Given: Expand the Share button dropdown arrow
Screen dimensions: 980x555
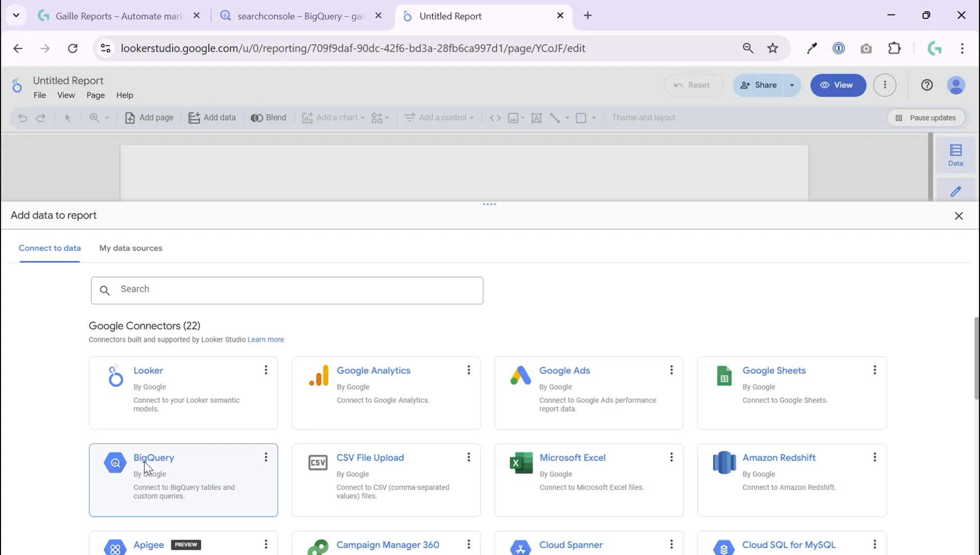Looking at the screenshot, I should point(791,85).
